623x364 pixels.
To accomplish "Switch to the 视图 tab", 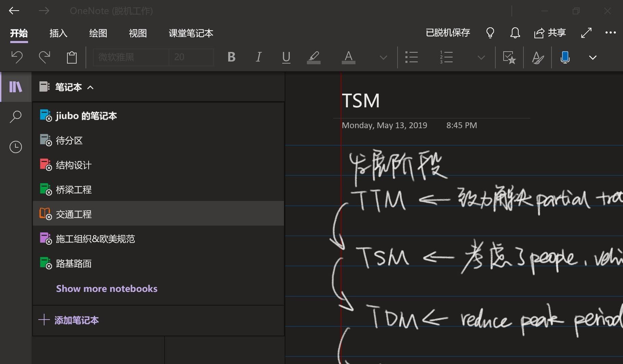I will tap(138, 33).
